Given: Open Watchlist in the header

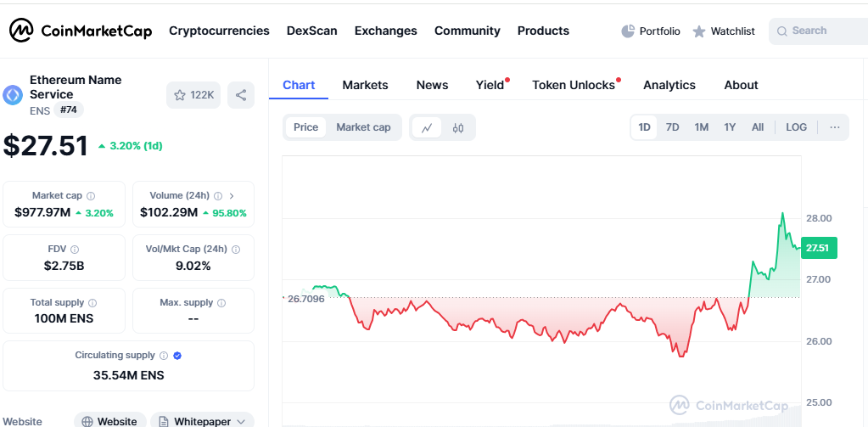Looking at the screenshot, I should 723,31.
